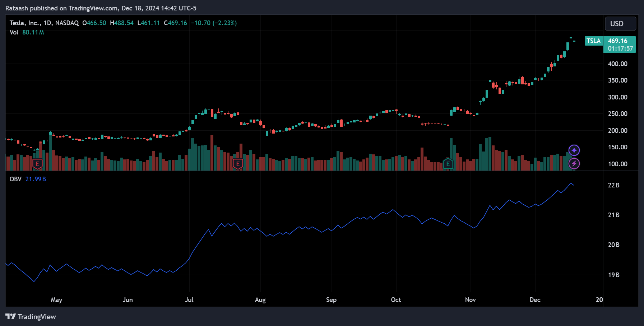Click the May label on time axis
644x326 pixels.
coord(56,300)
